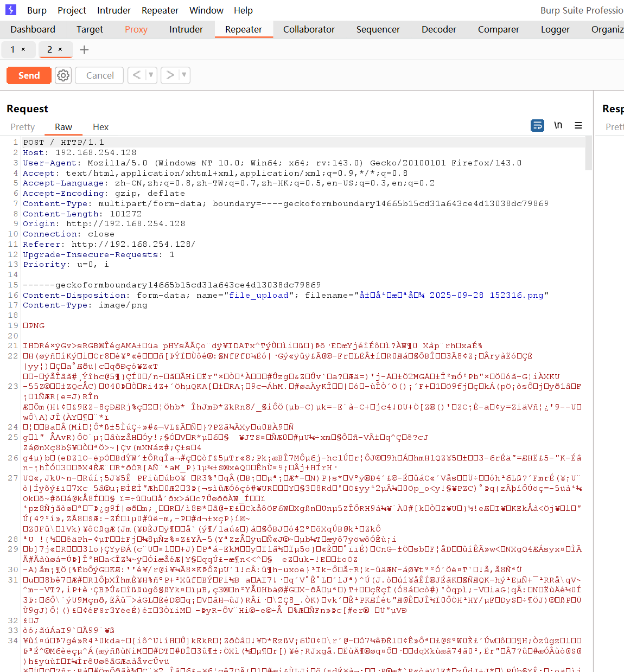Viewport: 624px width, 672px height.
Task: Click the Origin header line
Action: [x=104, y=223]
